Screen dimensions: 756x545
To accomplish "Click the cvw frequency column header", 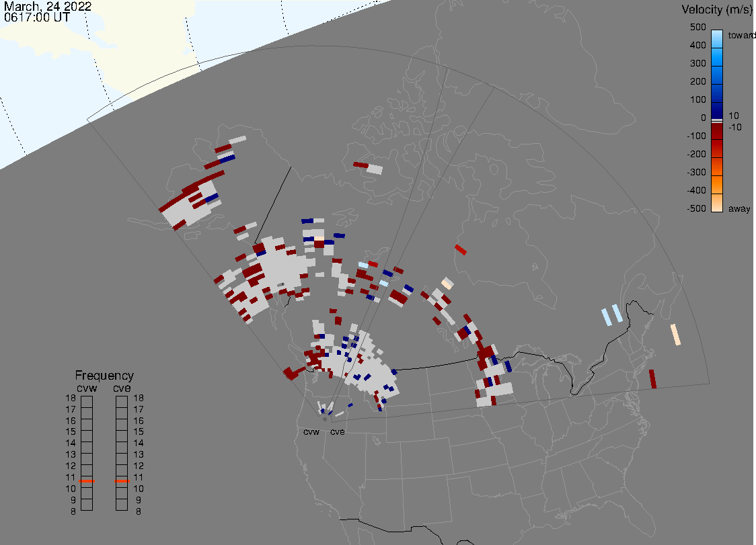I will click(86, 387).
